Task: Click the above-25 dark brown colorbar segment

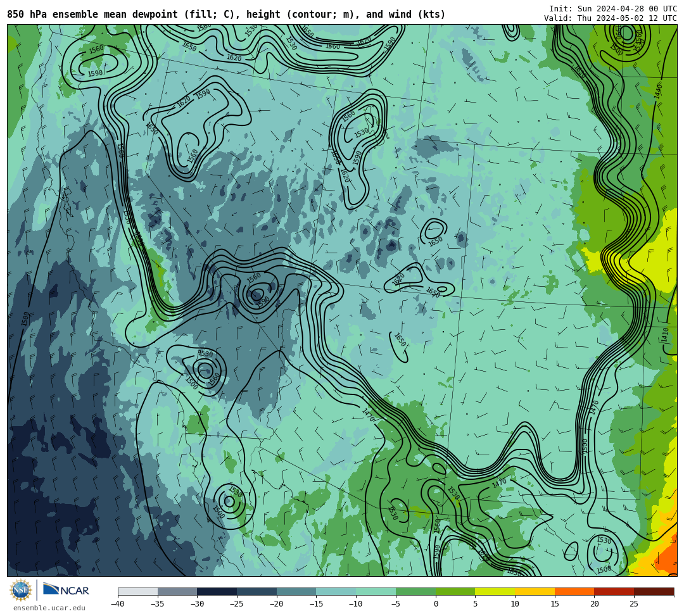Action: click(654, 591)
